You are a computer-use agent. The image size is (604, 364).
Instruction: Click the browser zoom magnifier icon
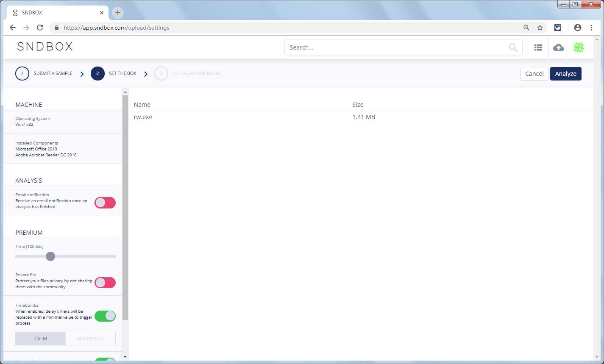526,28
